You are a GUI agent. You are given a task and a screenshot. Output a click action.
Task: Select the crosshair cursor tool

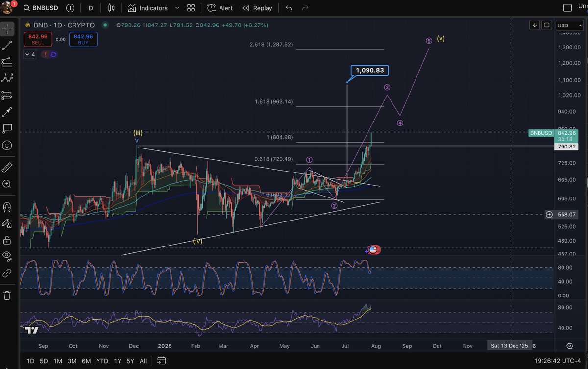(x=7, y=29)
